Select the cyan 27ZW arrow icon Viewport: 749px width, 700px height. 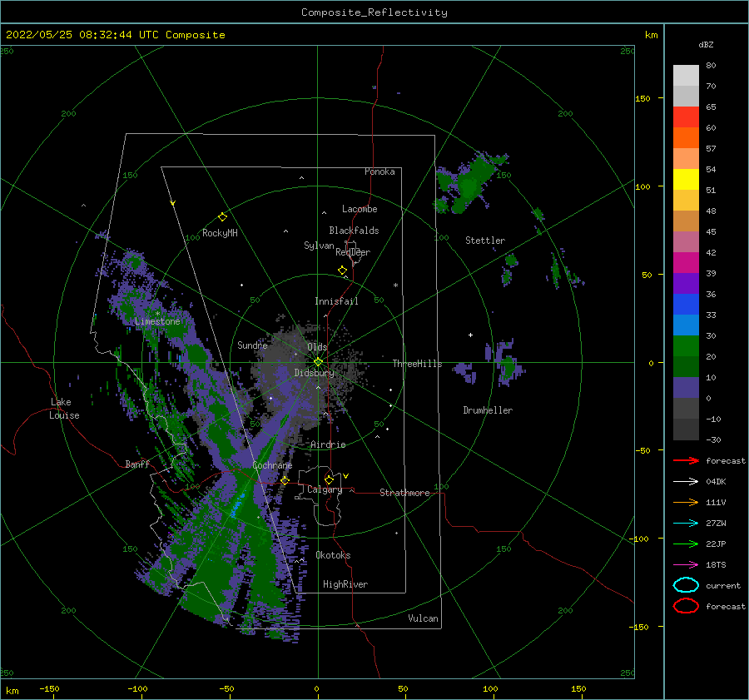(x=686, y=524)
